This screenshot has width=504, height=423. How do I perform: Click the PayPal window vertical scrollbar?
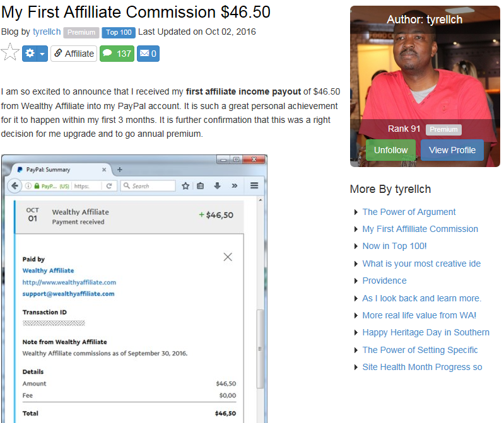pyautogui.click(x=261, y=349)
